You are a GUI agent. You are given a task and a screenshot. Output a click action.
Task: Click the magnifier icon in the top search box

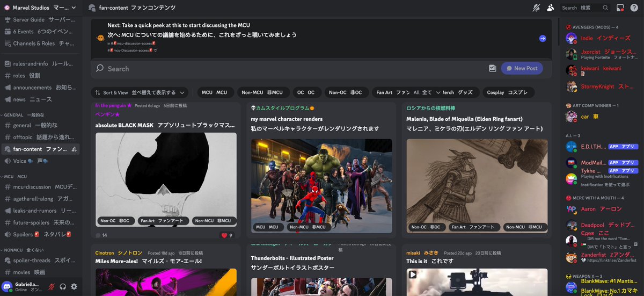(x=605, y=8)
